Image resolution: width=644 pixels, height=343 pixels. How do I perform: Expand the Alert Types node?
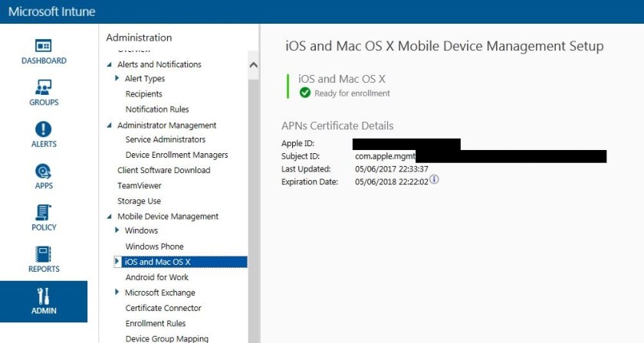[117, 78]
